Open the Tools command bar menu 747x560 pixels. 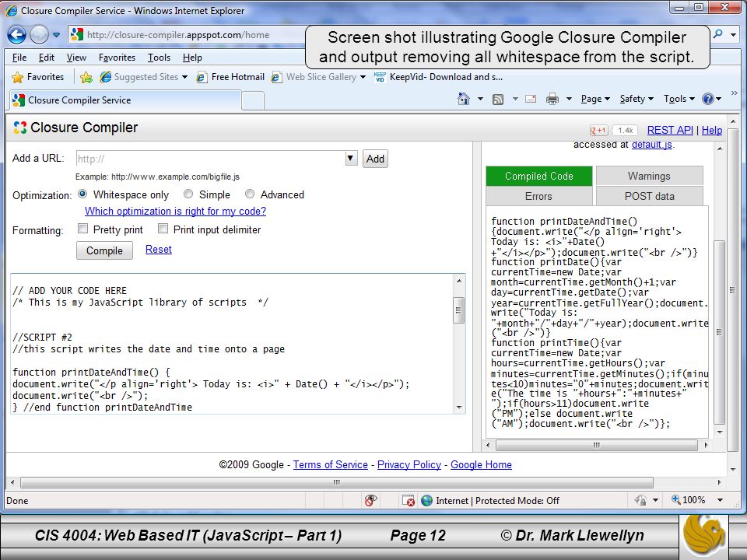pyautogui.click(x=679, y=99)
